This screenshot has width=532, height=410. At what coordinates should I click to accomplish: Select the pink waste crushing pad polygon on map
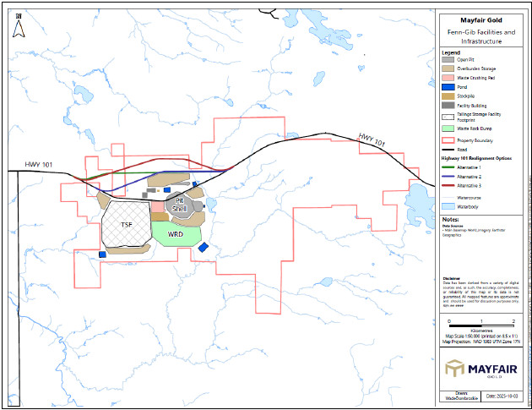[x=157, y=206]
